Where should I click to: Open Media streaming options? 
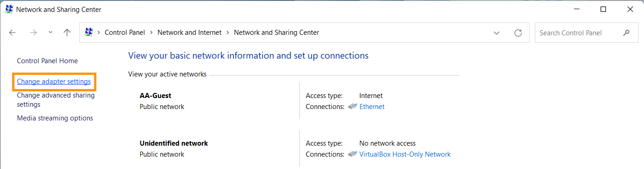coord(55,118)
